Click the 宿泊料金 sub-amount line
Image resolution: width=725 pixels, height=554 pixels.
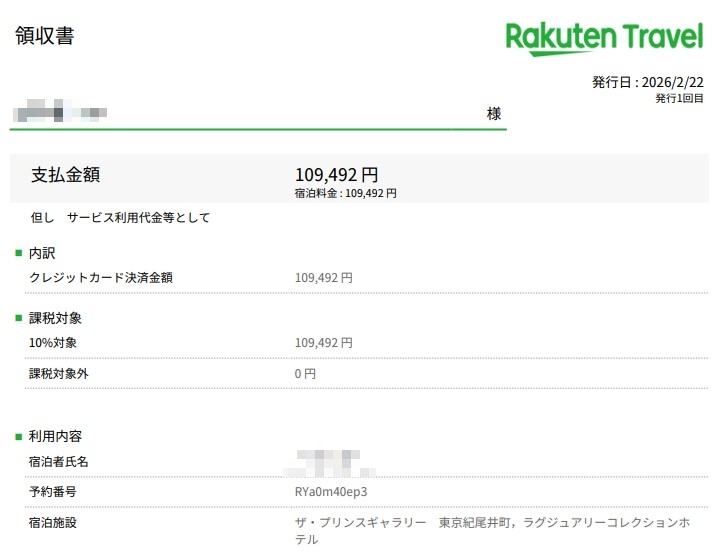click(345, 193)
